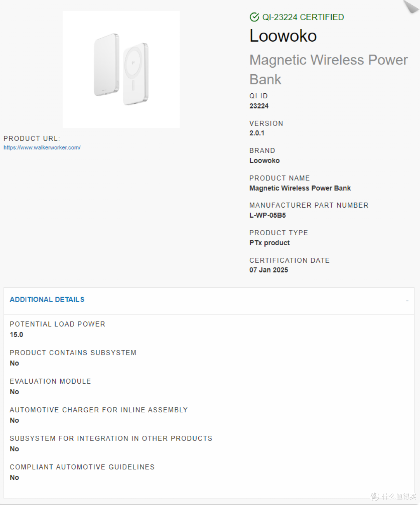Open the power bank product image

(121, 70)
